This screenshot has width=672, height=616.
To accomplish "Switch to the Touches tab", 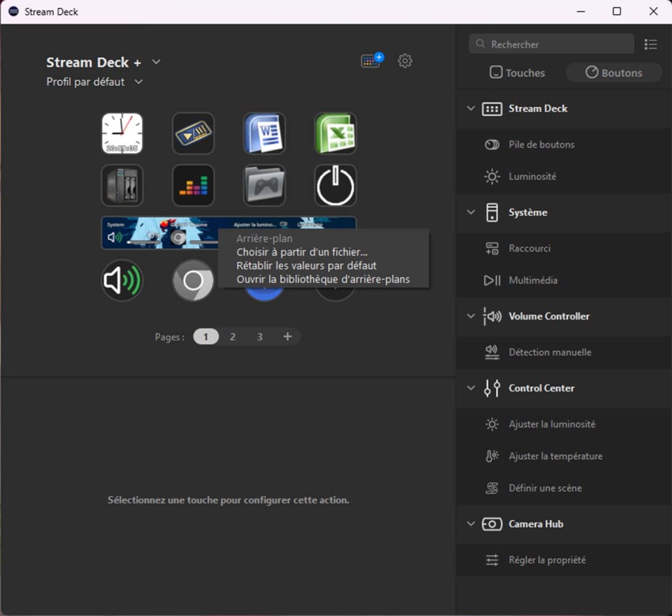I will (x=517, y=73).
